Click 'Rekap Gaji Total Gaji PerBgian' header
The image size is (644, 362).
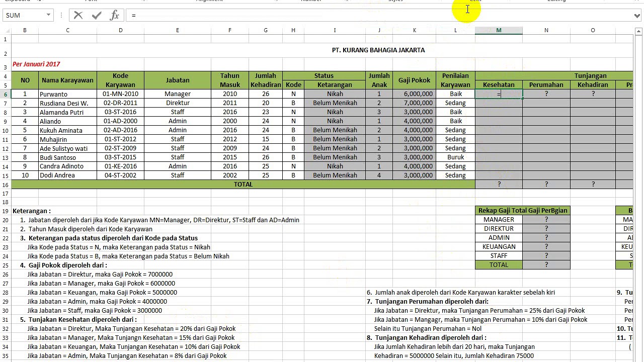pos(523,211)
